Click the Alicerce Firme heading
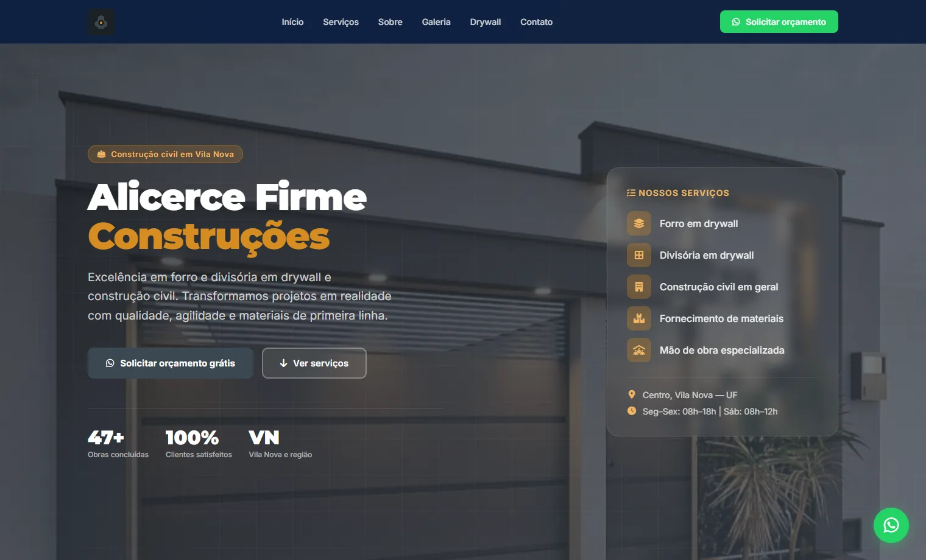The image size is (926, 560). click(x=227, y=197)
